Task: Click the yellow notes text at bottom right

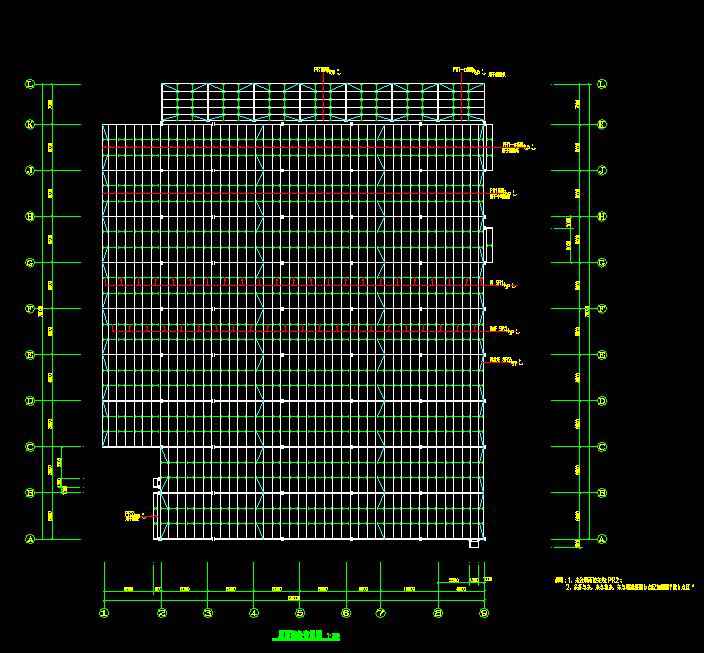Action: point(622,584)
